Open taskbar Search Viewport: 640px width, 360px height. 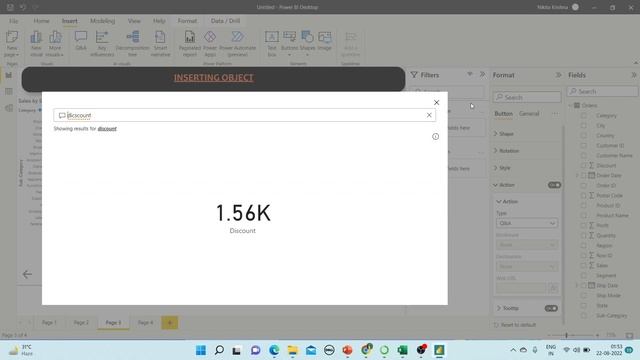[x=219, y=350]
